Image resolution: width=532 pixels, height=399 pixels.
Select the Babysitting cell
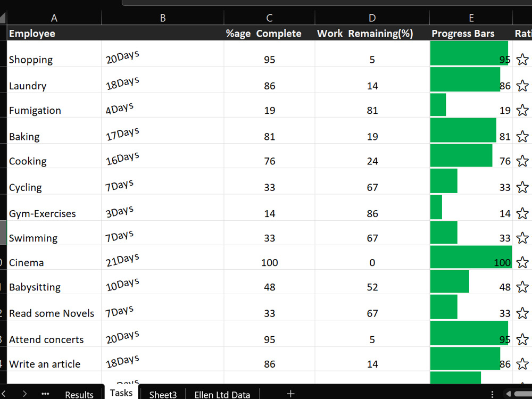pyautogui.click(x=54, y=281)
